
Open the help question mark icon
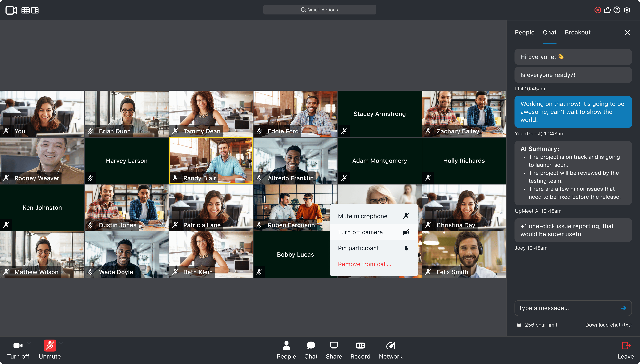click(617, 10)
